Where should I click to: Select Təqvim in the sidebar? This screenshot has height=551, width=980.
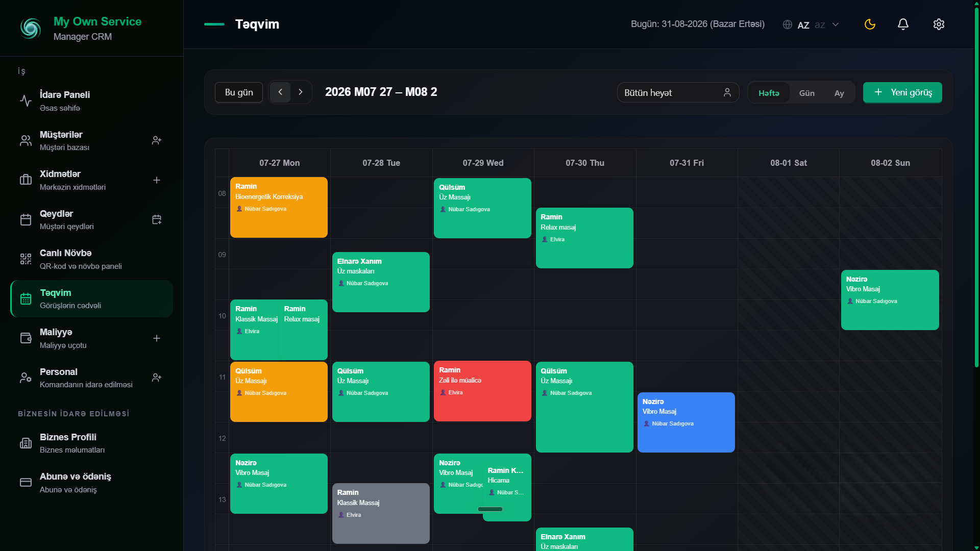(92, 298)
